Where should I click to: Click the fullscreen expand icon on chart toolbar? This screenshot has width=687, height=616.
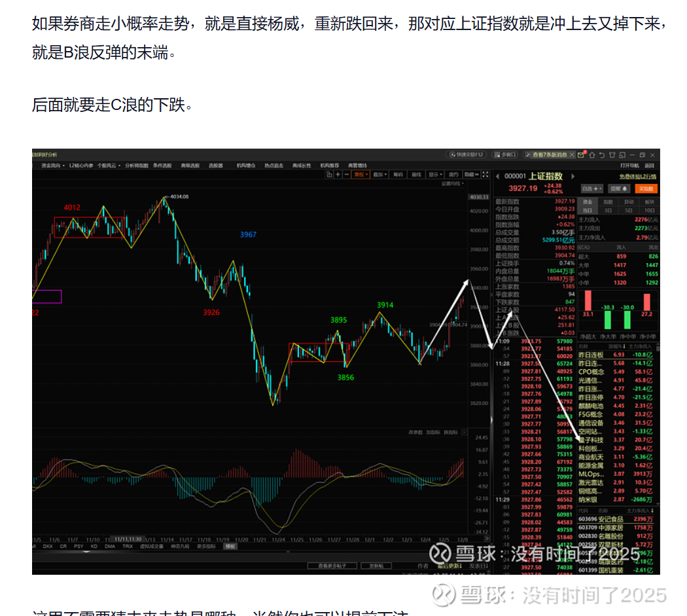coord(485,175)
